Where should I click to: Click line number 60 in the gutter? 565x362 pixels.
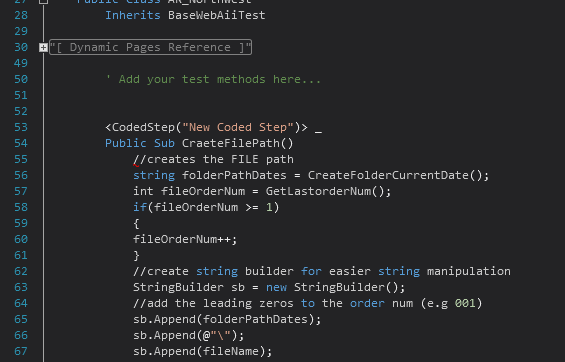click(21, 239)
